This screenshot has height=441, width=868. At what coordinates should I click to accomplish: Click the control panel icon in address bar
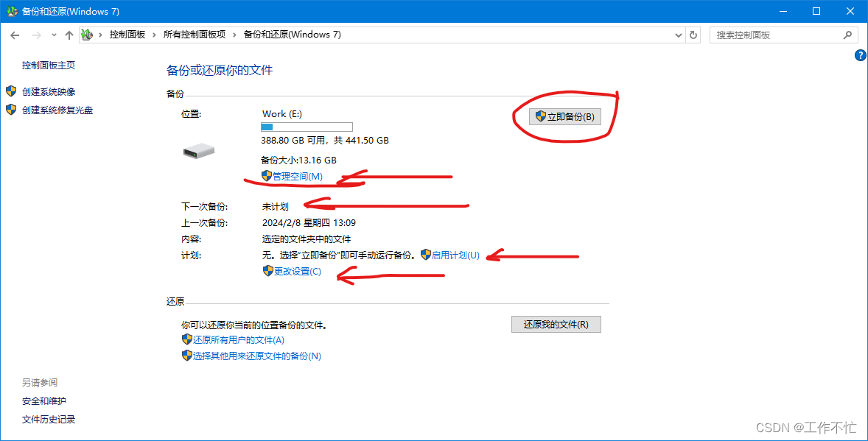click(x=86, y=35)
